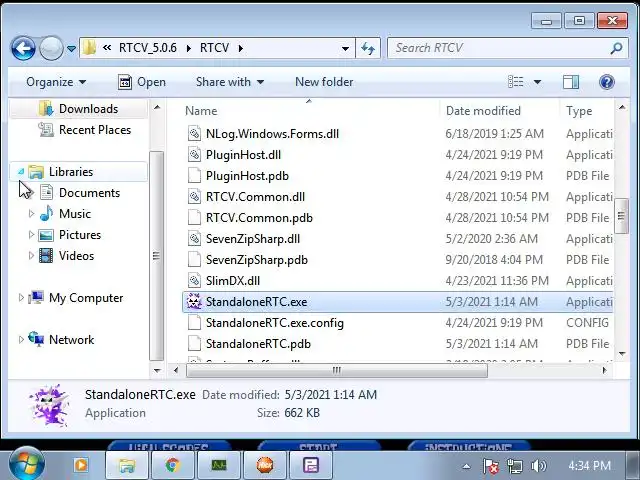The image size is (640, 480).
Task: Create a New folder
Action: click(x=324, y=82)
